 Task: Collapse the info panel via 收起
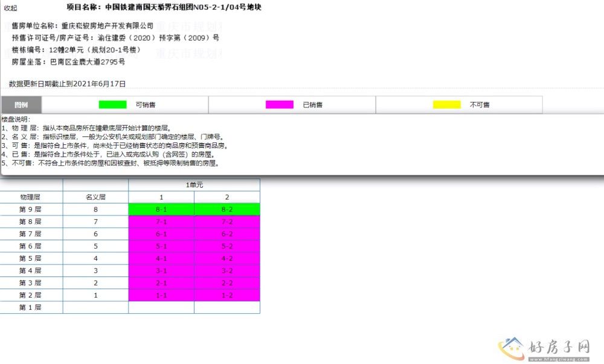10,8
